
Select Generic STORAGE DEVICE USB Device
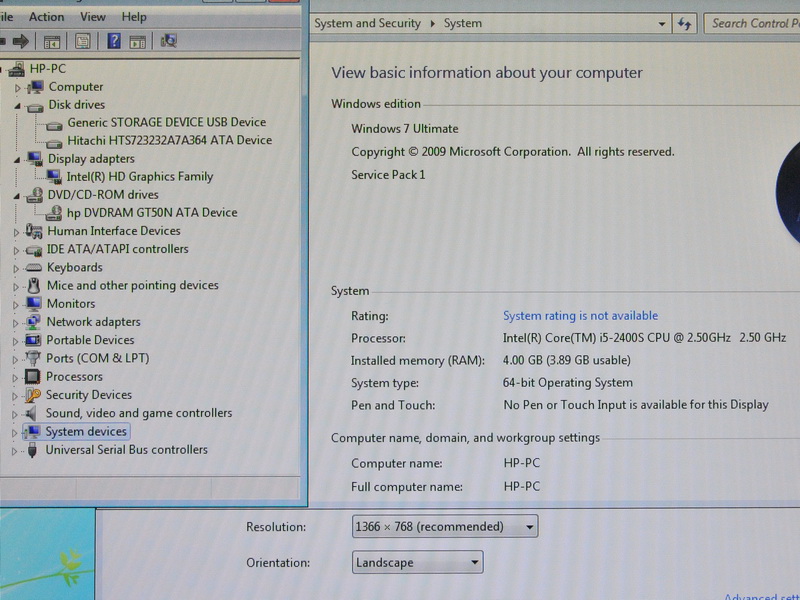pos(166,122)
